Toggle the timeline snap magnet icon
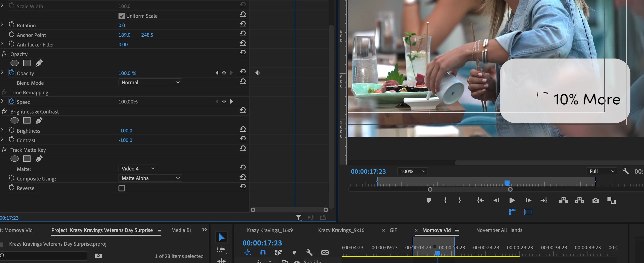644x263 pixels. click(x=263, y=253)
